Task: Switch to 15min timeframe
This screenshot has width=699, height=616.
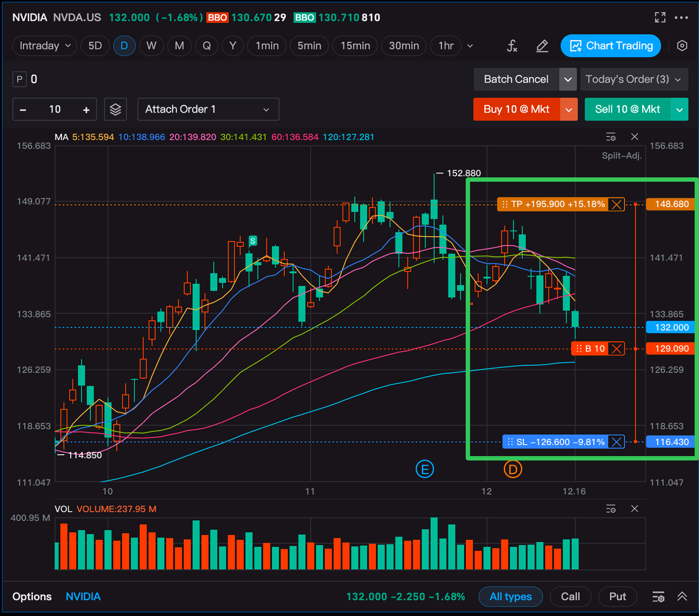Action: pyautogui.click(x=355, y=46)
